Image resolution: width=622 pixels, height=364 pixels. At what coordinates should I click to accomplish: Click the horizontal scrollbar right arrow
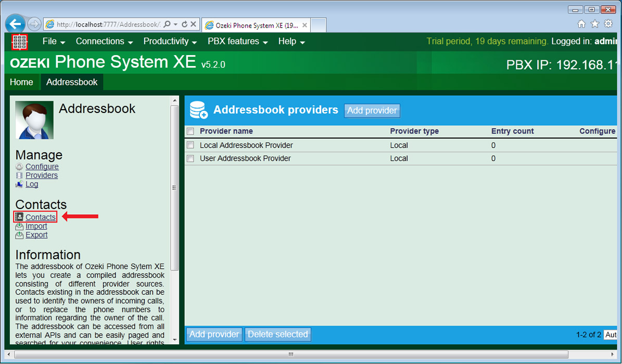pos(613,354)
